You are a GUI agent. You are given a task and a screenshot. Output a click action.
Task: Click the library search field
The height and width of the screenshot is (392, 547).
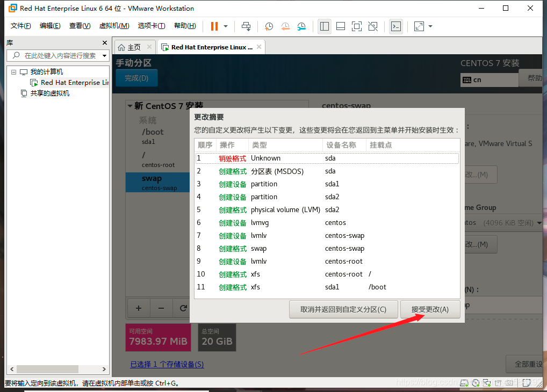point(59,55)
